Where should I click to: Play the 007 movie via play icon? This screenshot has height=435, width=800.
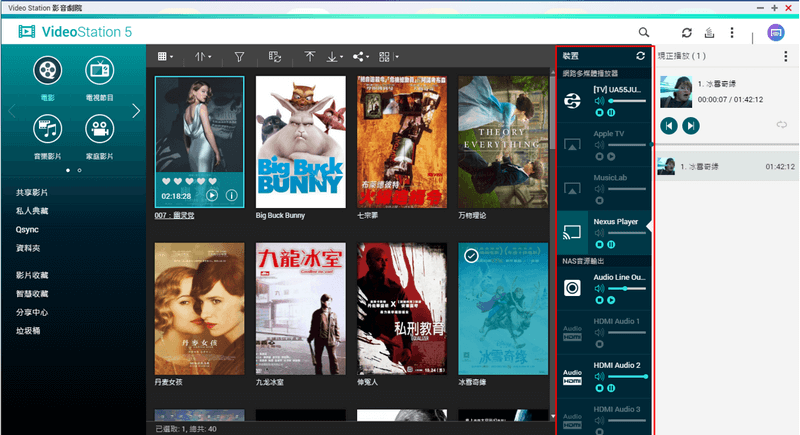[x=212, y=195]
